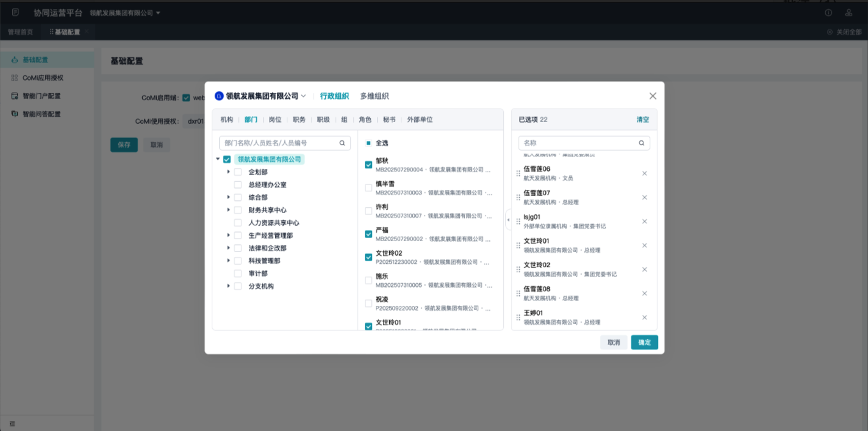Click 清空 to clear selected items
This screenshot has height=431, width=868.
643,120
